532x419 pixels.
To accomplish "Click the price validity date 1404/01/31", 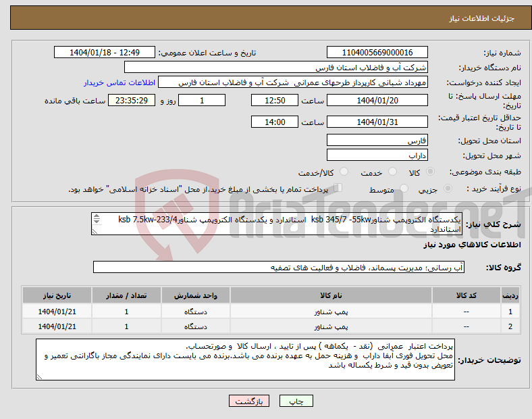I will tap(377, 122).
